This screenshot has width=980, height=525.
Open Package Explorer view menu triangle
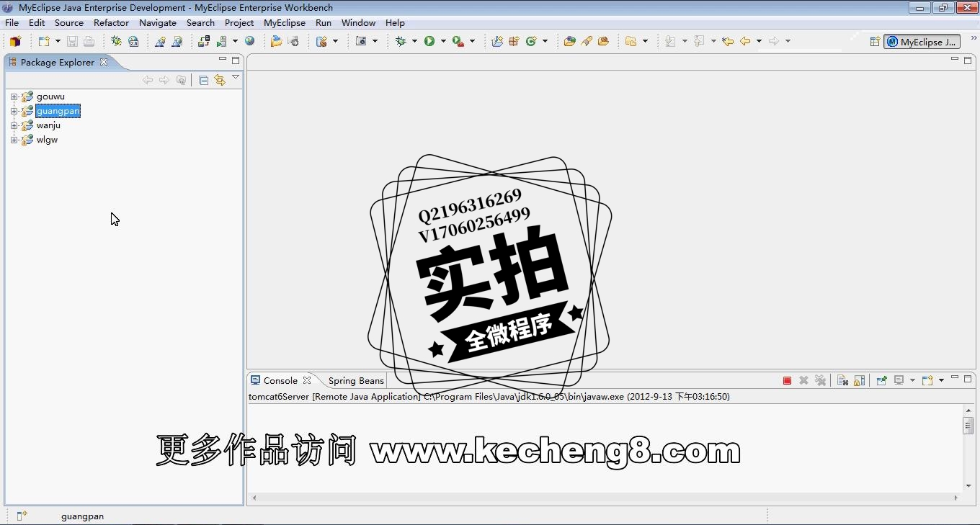(x=236, y=78)
